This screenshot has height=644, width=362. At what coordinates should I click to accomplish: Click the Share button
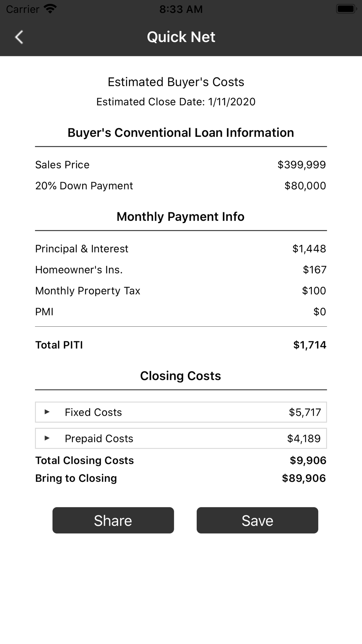coord(113,520)
